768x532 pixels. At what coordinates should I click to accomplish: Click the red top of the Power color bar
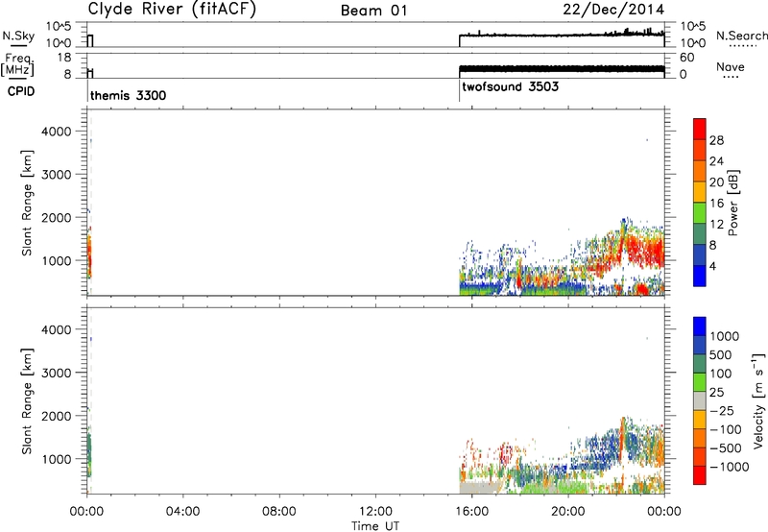click(700, 129)
